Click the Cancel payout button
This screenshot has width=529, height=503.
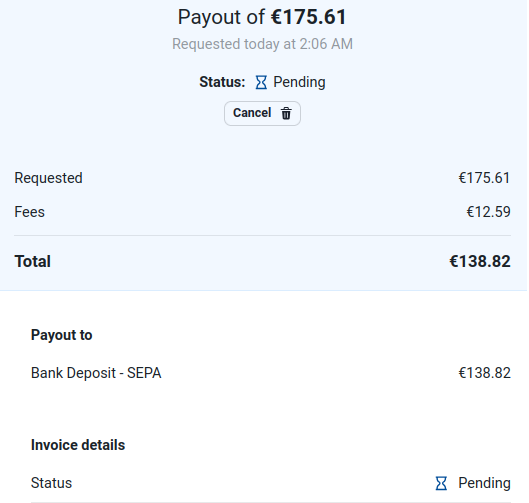point(262,113)
